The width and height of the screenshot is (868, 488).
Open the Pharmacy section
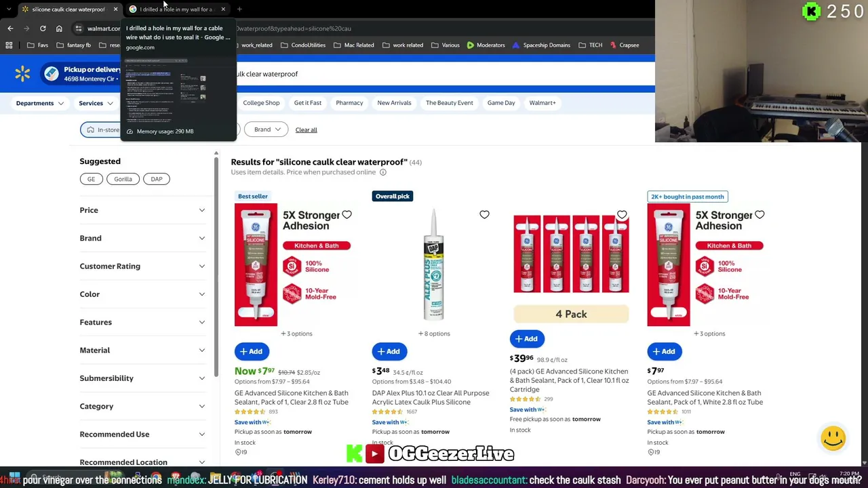pos(349,103)
